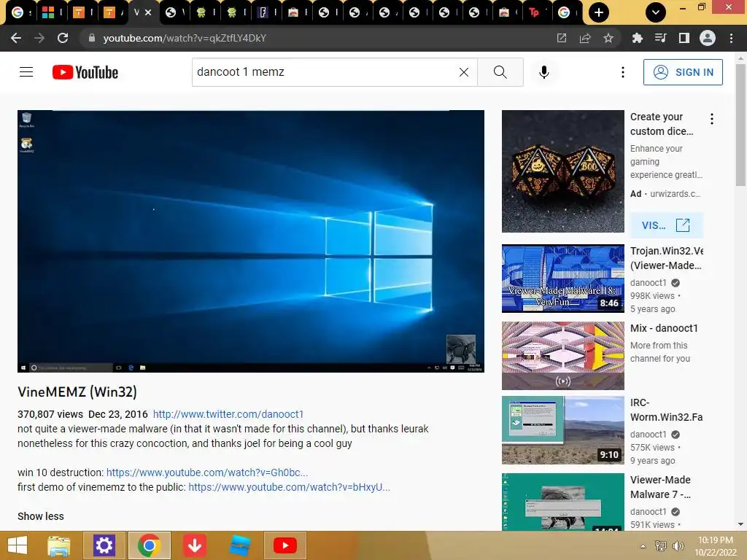Bookmark this page with the star icon
This screenshot has width=747, height=560.
coord(608,38)
